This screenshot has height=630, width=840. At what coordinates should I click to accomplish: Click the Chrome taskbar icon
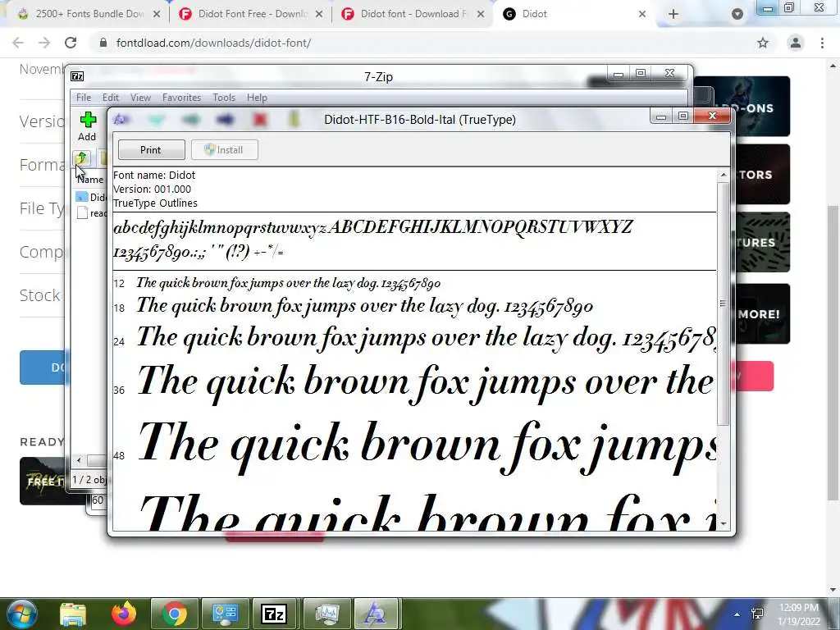[x=175, y=614]
